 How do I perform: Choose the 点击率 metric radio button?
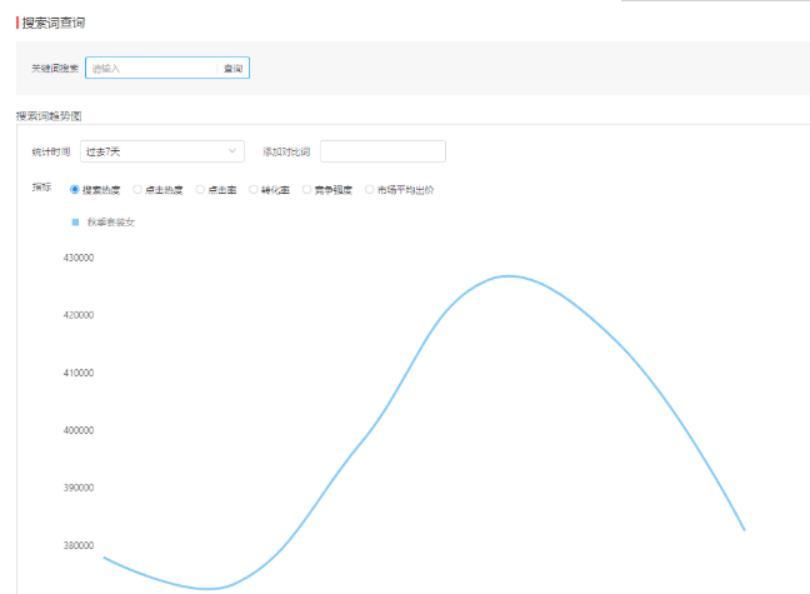point(200,189)
